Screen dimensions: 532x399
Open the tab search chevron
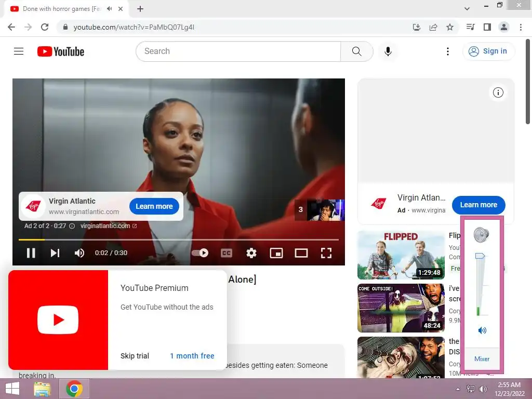[x=467, y=9]
